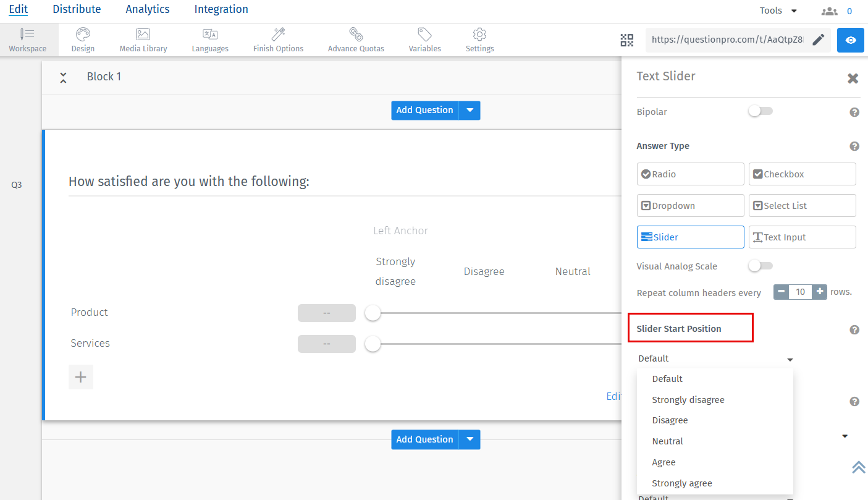The image size is (868, 500).
Task: Click the slider handle for Product row
Action: point(373,313)
